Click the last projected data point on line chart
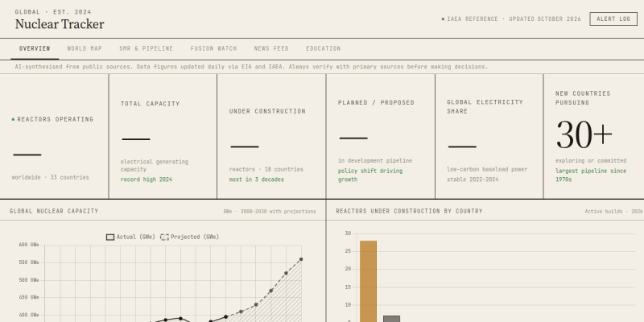Image resolution: width=644 pixels, height=322 pixels. pyautogui.click(x=301, y=259)
